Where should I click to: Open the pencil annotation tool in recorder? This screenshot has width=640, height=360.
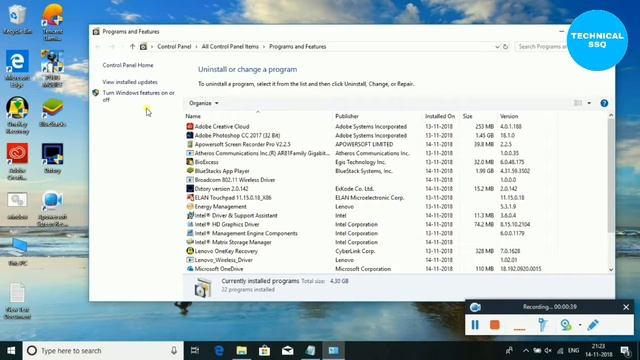point(593,325)
